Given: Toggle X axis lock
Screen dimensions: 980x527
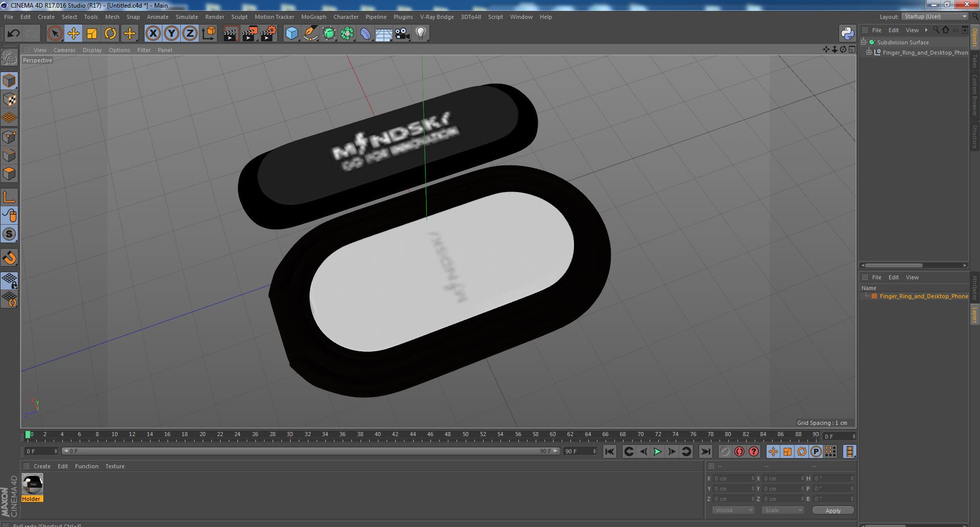Looking at the screenshot, I should [153, 34].
